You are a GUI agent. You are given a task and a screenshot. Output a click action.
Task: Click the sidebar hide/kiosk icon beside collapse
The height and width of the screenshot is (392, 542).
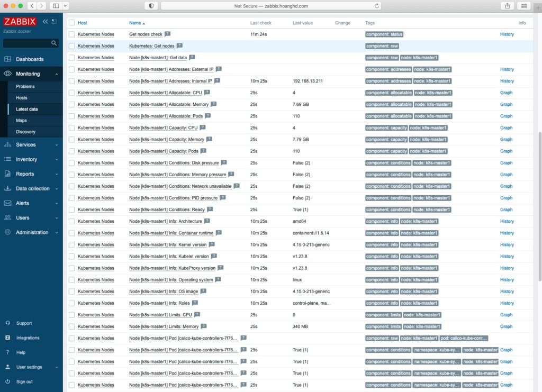55,21
